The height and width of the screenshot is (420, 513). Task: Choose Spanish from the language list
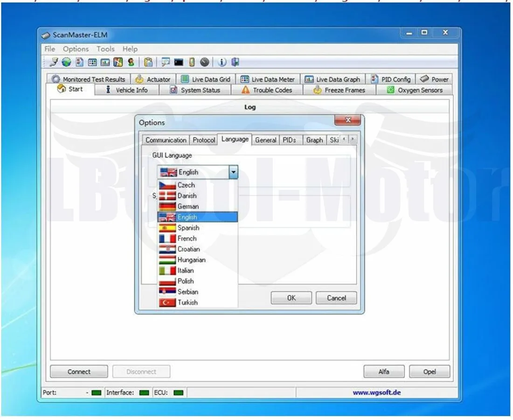[198, 228]
